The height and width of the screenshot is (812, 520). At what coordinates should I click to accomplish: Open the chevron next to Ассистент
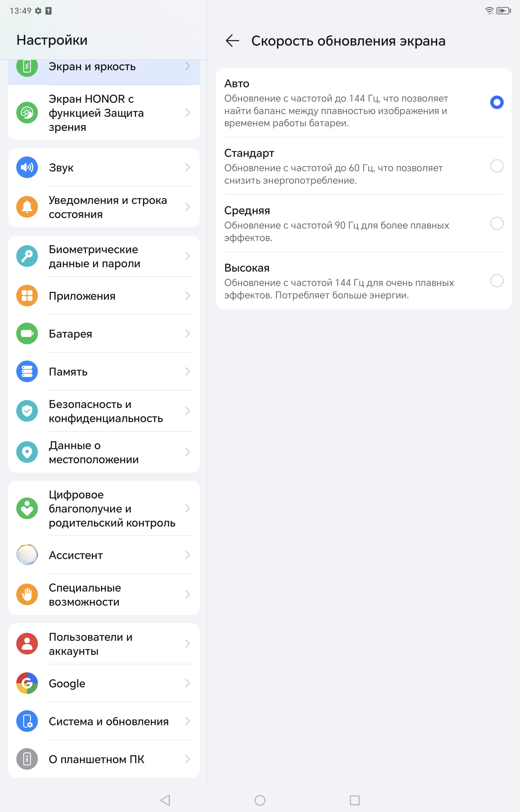pyautogui.click(x=188, y=555)
